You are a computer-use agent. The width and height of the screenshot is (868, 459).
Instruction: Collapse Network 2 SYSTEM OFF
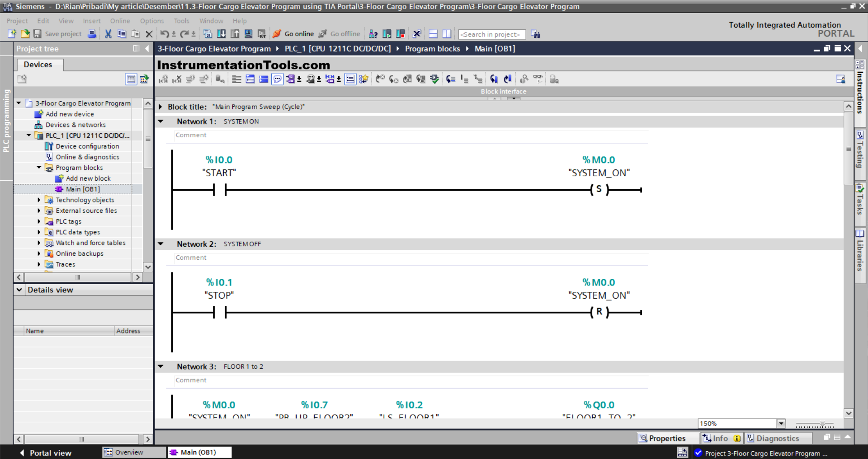coord(160,244)
